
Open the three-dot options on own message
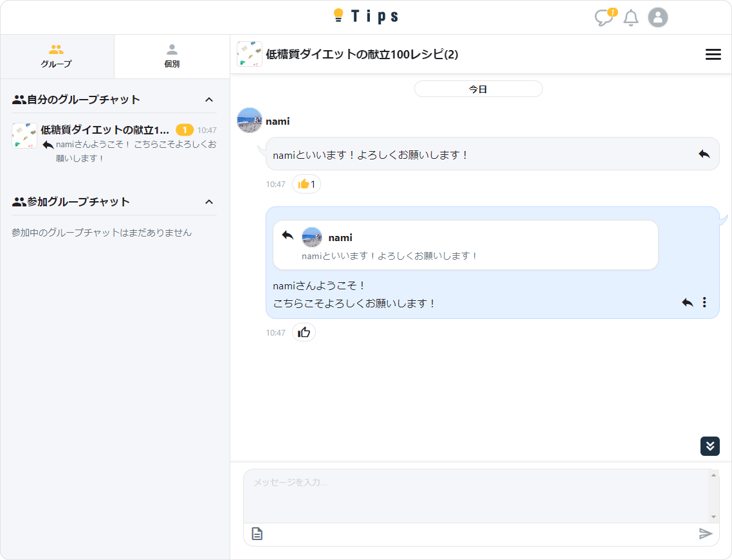[x=704, y=302]
